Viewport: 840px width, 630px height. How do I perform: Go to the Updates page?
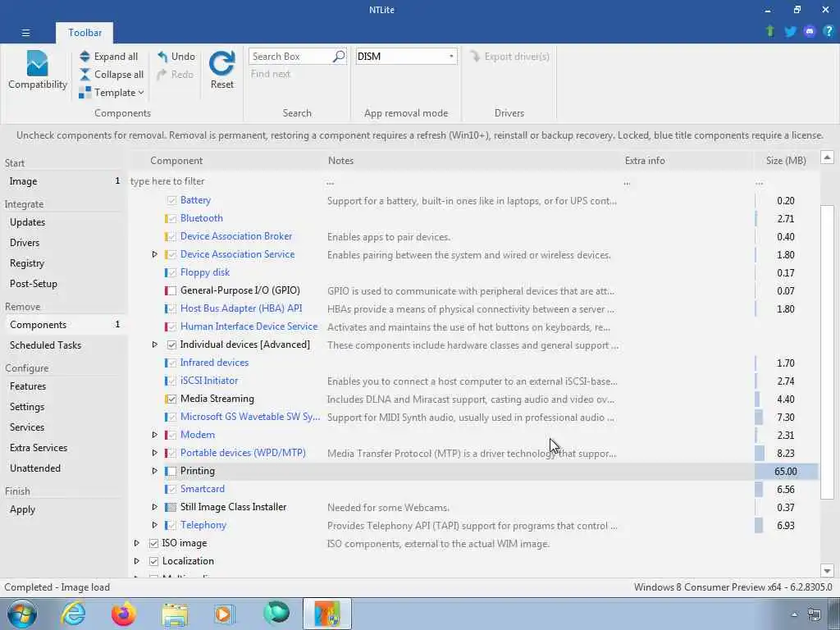click(x=27, y=222)
